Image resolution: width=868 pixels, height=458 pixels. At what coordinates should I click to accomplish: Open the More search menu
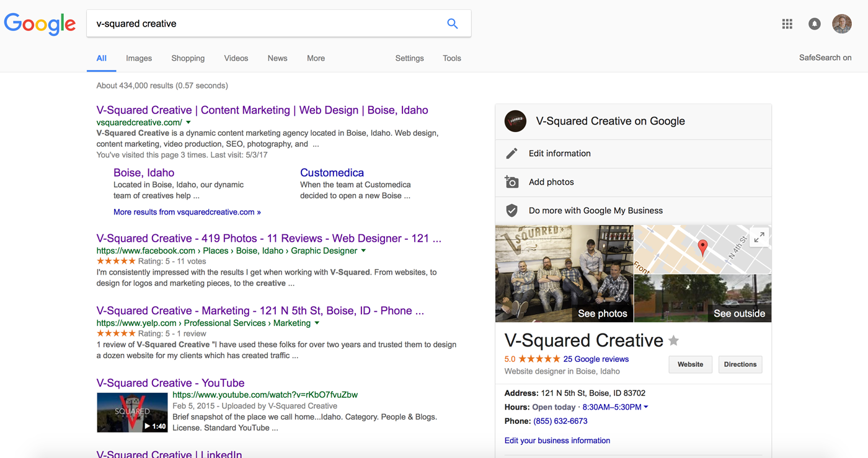point(316,58)
